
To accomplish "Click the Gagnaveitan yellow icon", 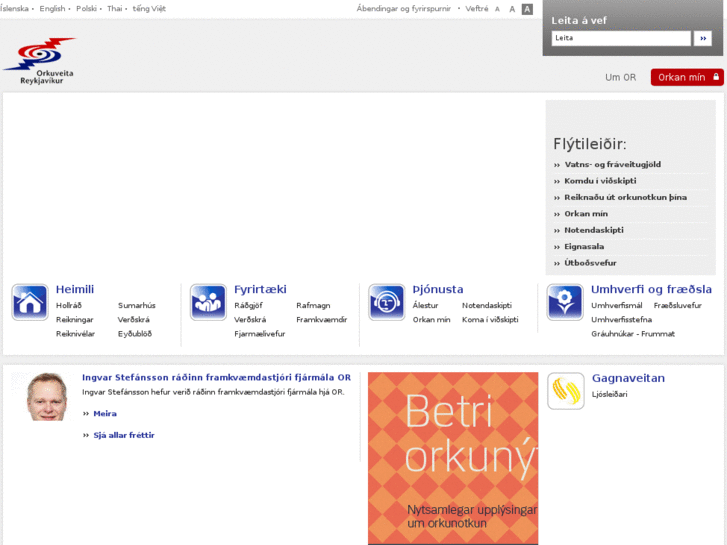I will (x=565, y=391).
